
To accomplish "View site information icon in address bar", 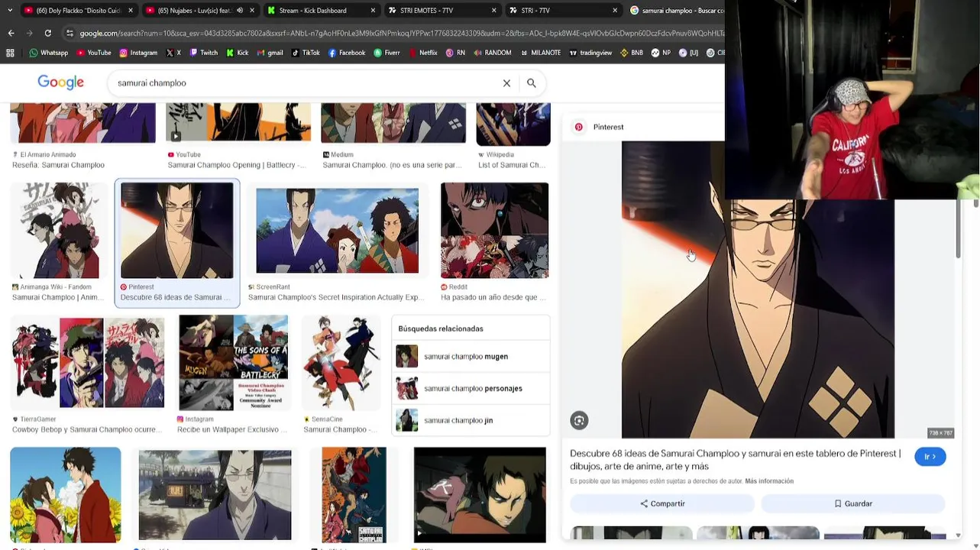I will [x=70, y=33].
